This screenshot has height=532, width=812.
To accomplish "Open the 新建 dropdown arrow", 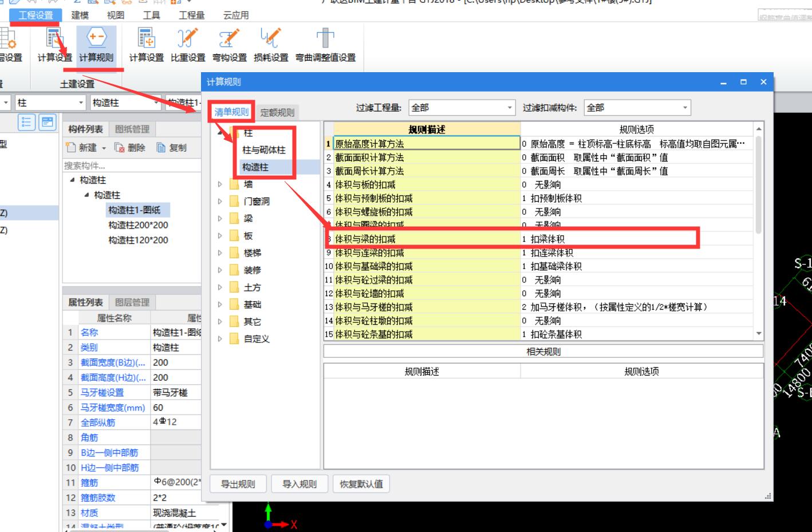I will pos(104,148).
